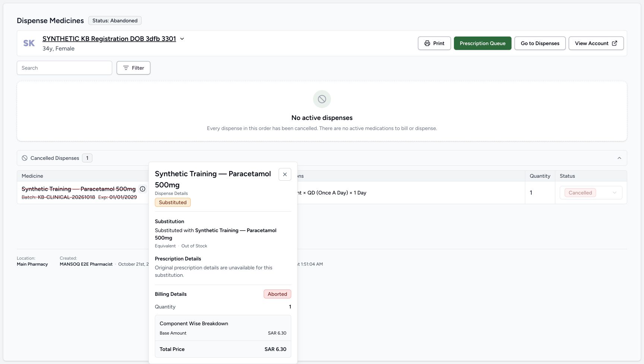This screenshot has height=364, width=644.
Task: Click the Prescription Details heading
Action: [178, 259]
